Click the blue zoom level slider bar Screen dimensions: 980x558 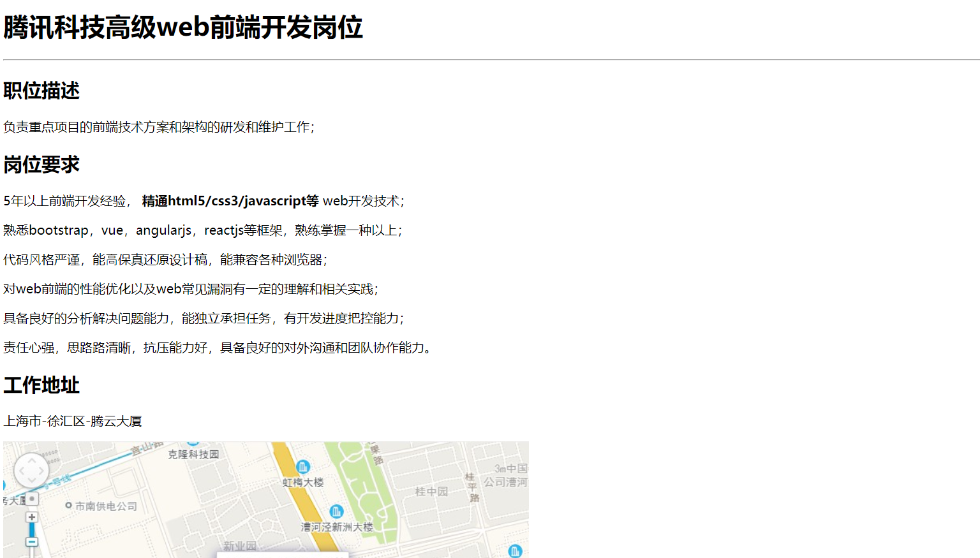click(x=32, y=530)
